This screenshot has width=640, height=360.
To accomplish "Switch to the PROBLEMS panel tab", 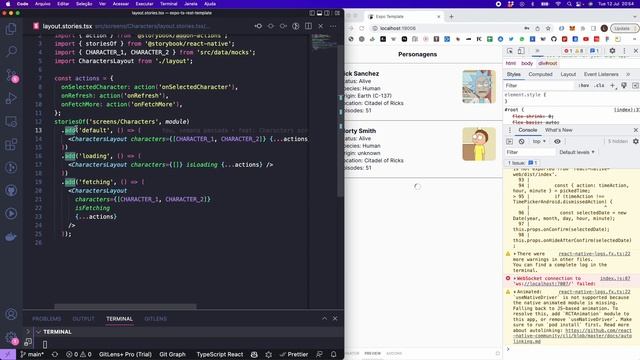I will coord(47,319).
